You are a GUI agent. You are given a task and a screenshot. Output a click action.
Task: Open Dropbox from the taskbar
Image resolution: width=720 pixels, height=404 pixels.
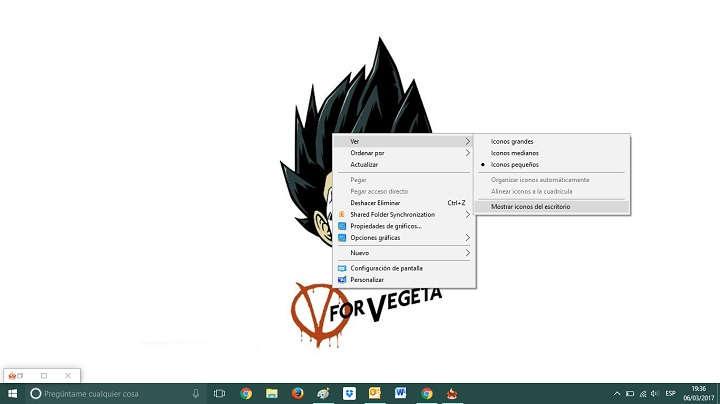[x=349, y=393]
